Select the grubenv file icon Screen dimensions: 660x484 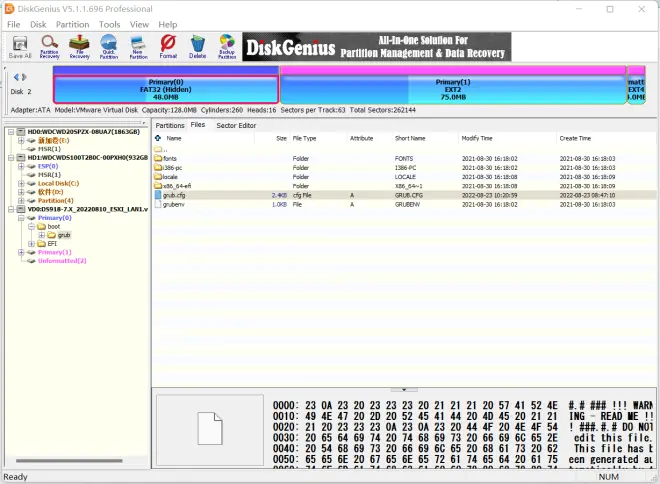158,204
